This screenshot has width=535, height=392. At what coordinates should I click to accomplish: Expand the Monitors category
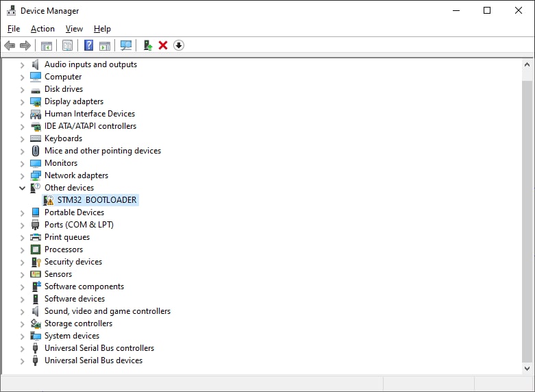[22, 164]
